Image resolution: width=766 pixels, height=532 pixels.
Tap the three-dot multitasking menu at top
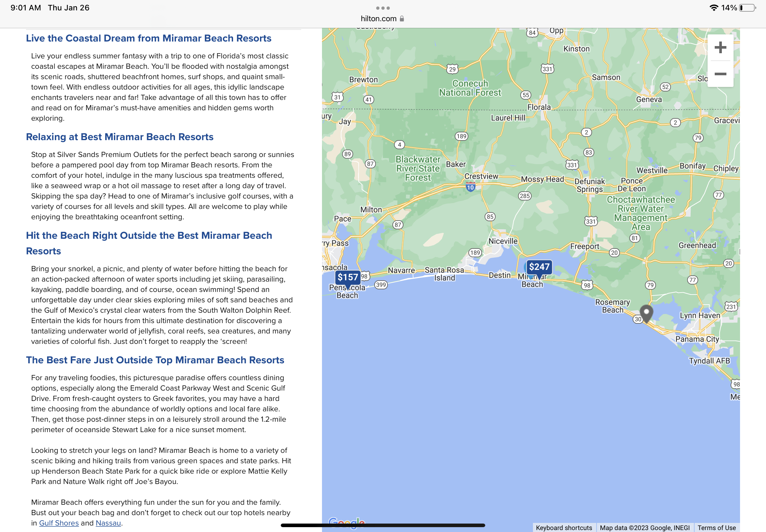point(383,8)
